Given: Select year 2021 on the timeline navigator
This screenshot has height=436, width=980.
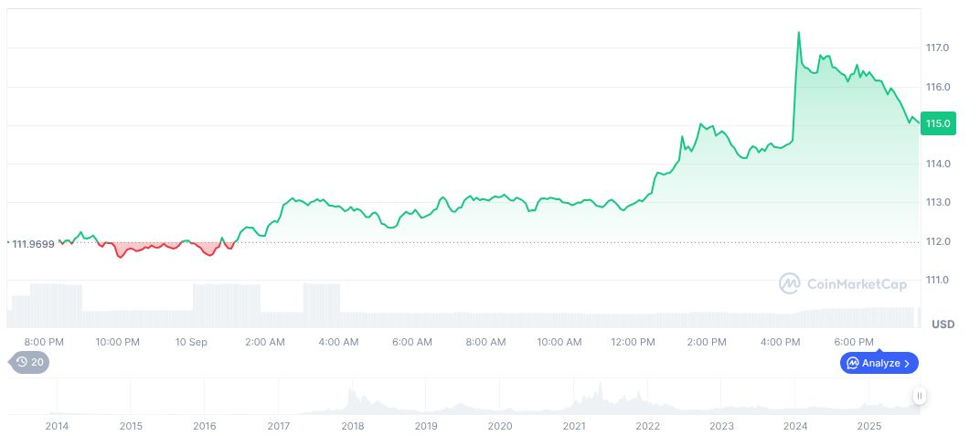Looking at the screenshot, I should click(573, 426).
